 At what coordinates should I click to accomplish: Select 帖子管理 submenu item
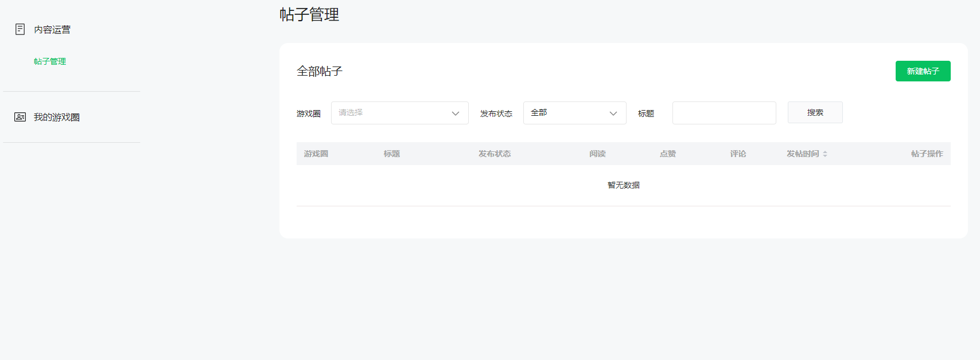point(50,61)
